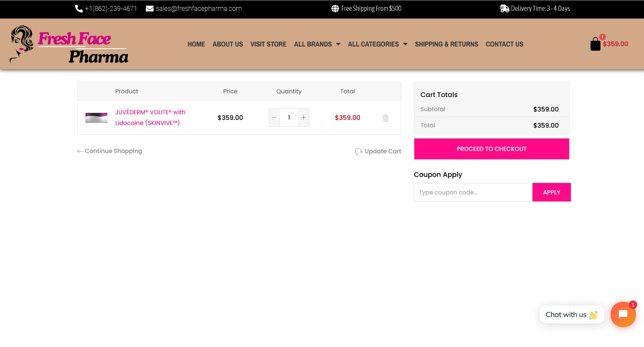This screenshot has width=644, height=347.
Task: Click the quantity input field
Action: point(289,118)
